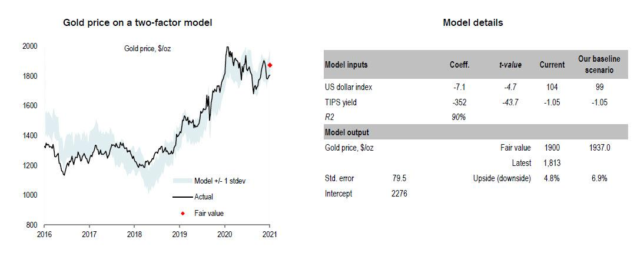Click the red Fair value diamond on the chart
Viewport: 644px width, 253px height.
click(x=270, y=65)
